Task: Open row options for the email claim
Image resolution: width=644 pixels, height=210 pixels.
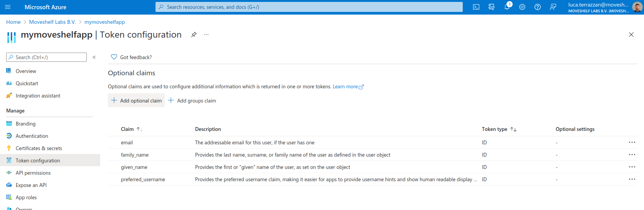Action: (632, 142)
